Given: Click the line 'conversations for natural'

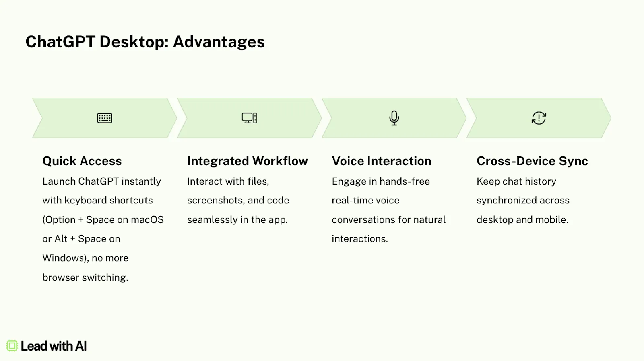Looking at the screenshot, I should point(389,219).
